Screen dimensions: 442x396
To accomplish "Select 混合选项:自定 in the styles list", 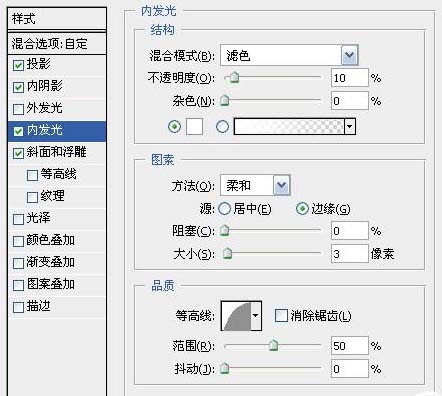I will click(57, 44).
